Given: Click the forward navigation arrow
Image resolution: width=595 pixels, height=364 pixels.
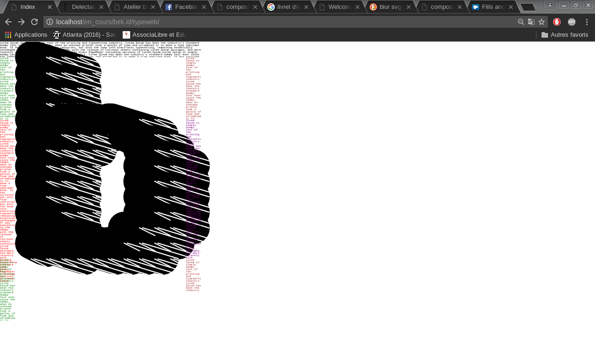Looking at the screenshot, I should pyautogui.click(x=21, y=22).
